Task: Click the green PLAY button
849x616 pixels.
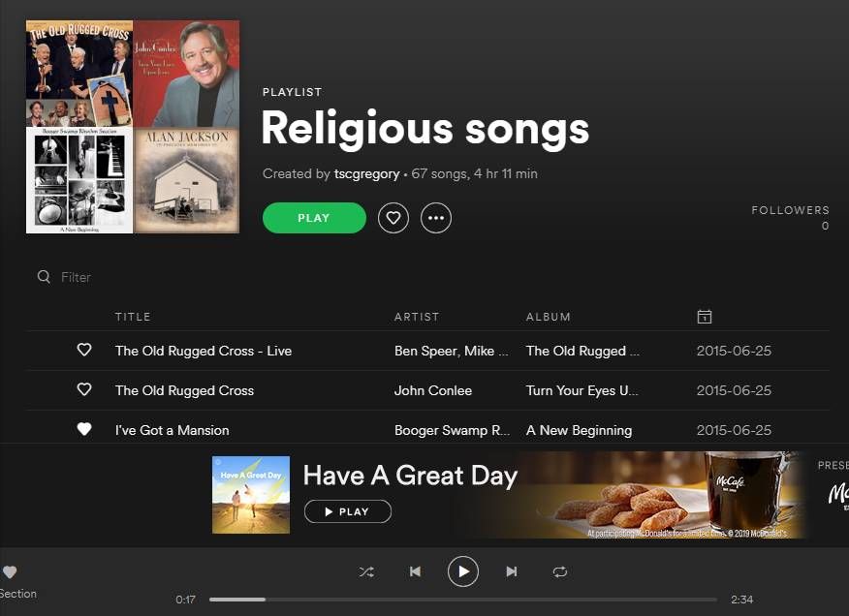Action: tap(314, 218)
